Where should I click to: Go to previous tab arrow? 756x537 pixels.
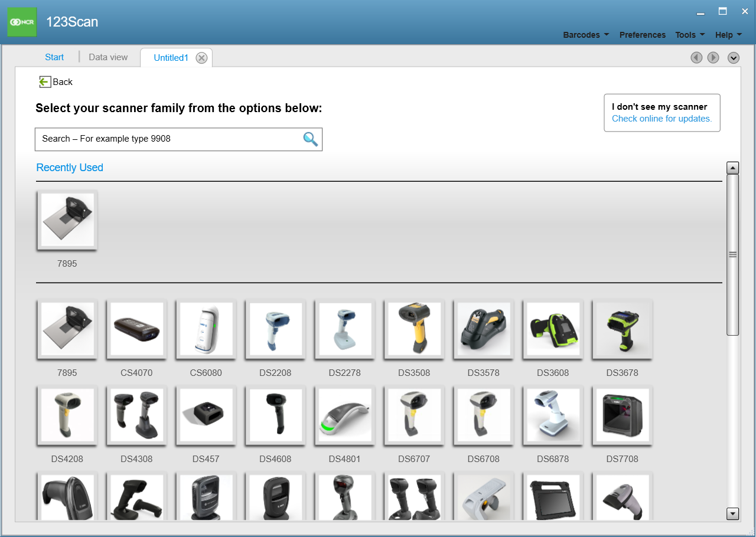697,57
